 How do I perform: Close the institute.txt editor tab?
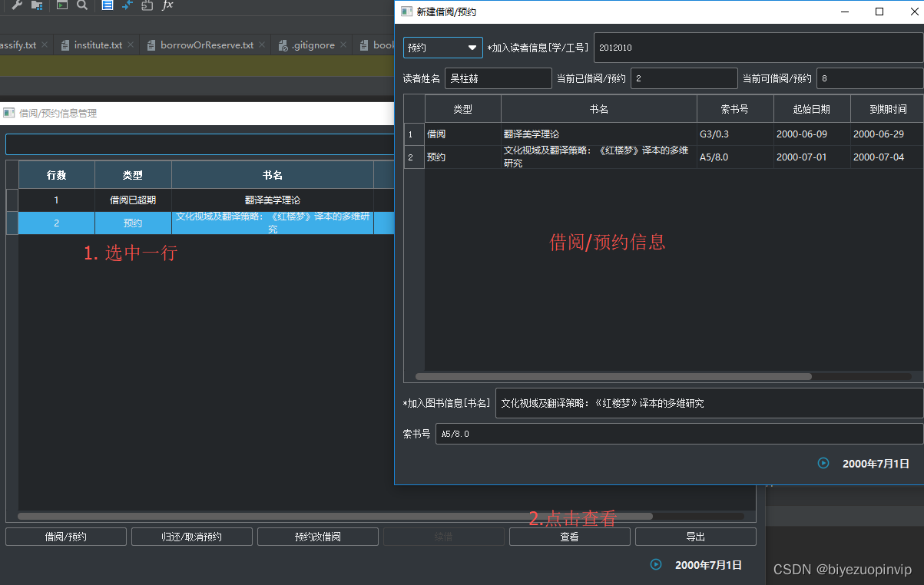(x=131, y=45)
